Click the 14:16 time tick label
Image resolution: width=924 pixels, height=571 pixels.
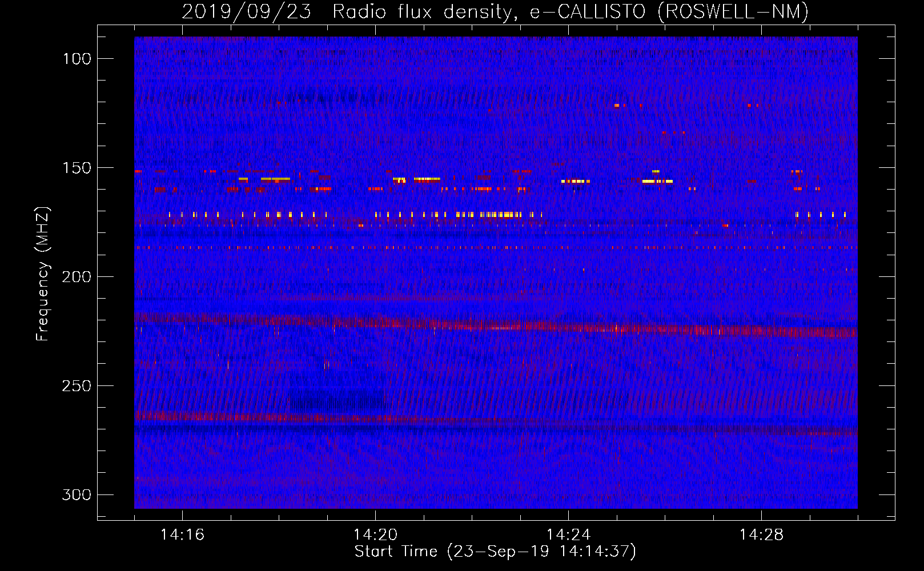(x=182, y=535)
